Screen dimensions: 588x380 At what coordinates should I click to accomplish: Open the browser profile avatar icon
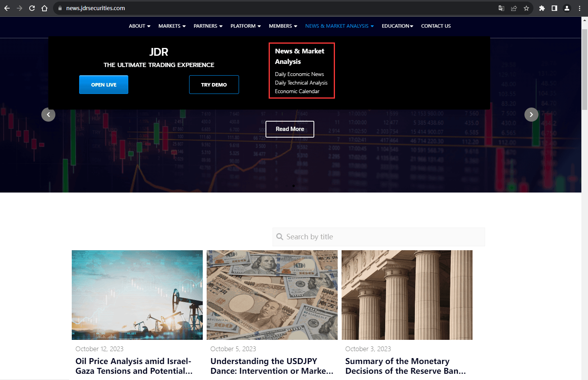click(x=567, y=8)
